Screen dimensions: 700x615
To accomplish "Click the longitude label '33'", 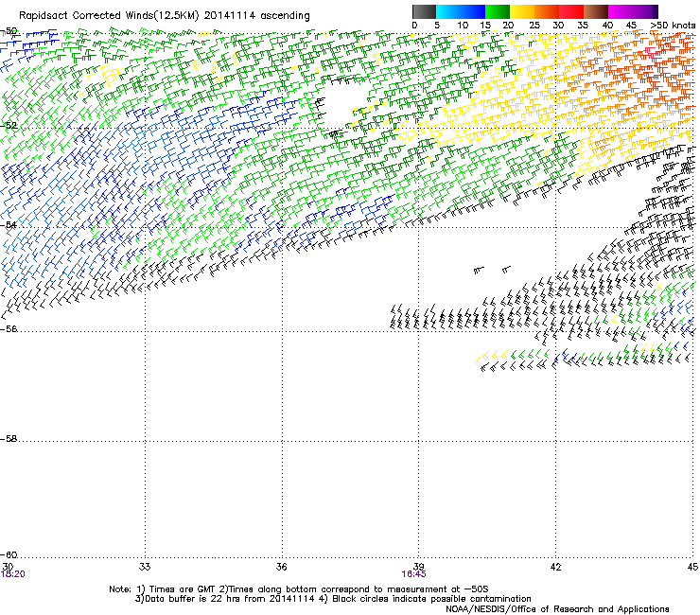I will tap(145, 567).
